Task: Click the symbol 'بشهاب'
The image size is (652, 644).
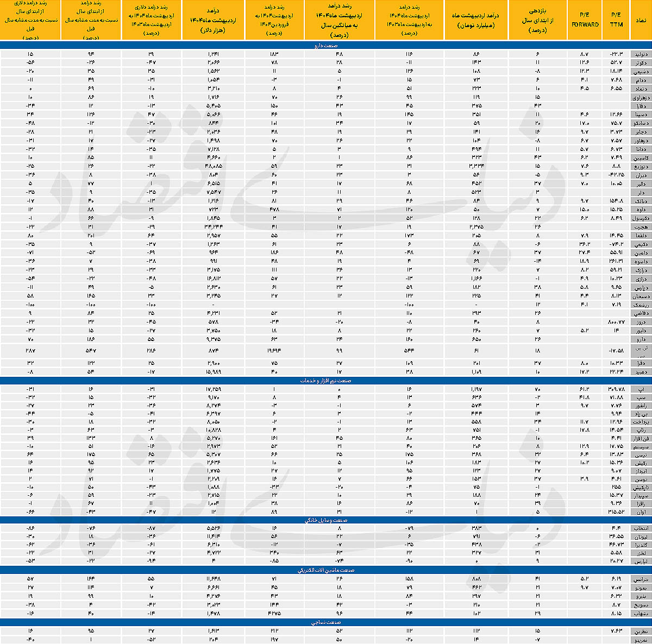Action: coord(641,613)
